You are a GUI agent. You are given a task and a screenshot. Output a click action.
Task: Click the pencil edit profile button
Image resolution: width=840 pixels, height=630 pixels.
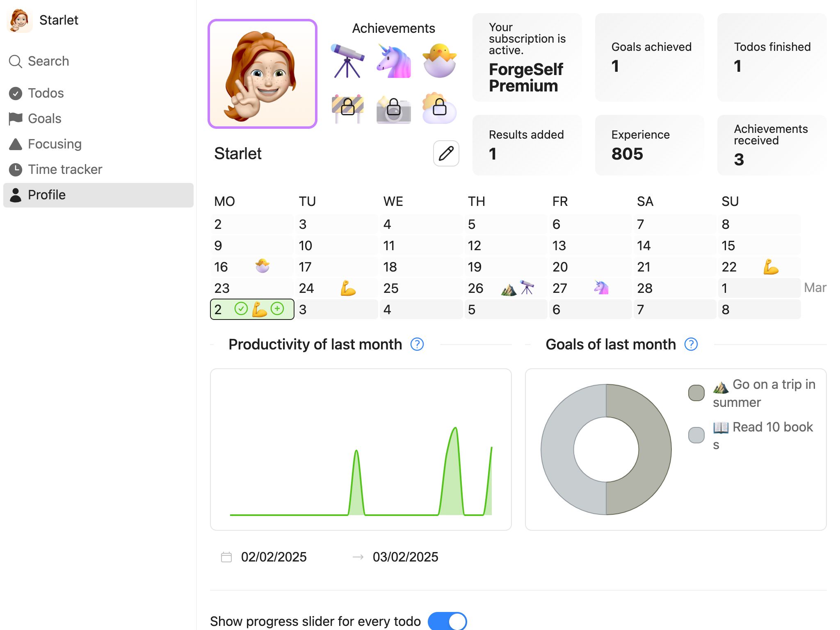click(x=446, y=153)
